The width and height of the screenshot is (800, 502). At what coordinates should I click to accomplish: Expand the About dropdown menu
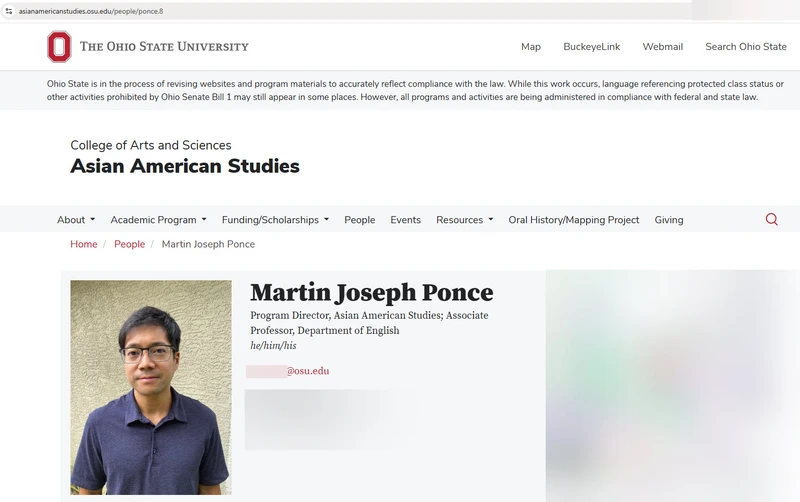pos(76,220)
